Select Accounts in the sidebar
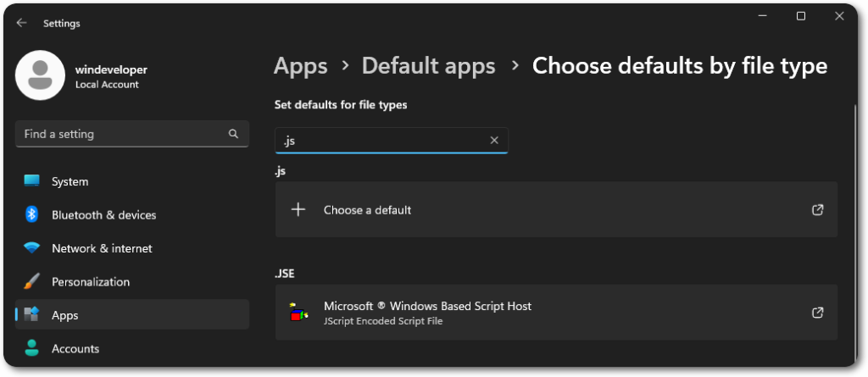Viewport: 868px width, 377px height. pyautogui.click(x=75, y=348)
